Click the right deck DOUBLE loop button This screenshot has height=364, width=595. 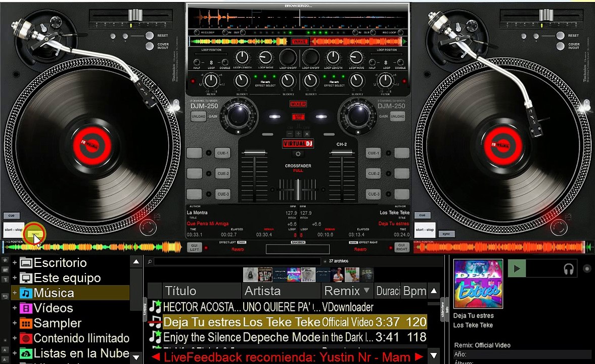click(400, 62)
